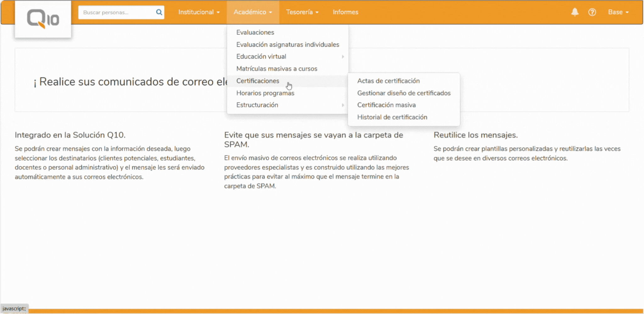Click the Q10 logo

43,18
